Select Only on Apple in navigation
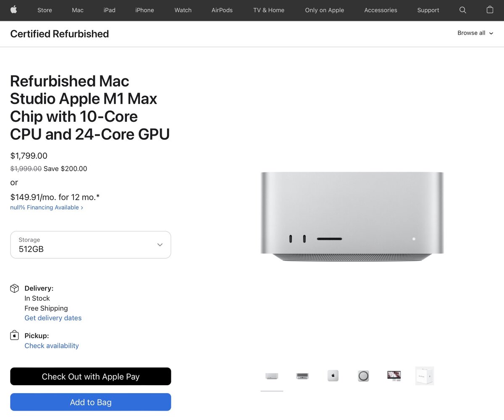504x420 pixels. point(325,10)
